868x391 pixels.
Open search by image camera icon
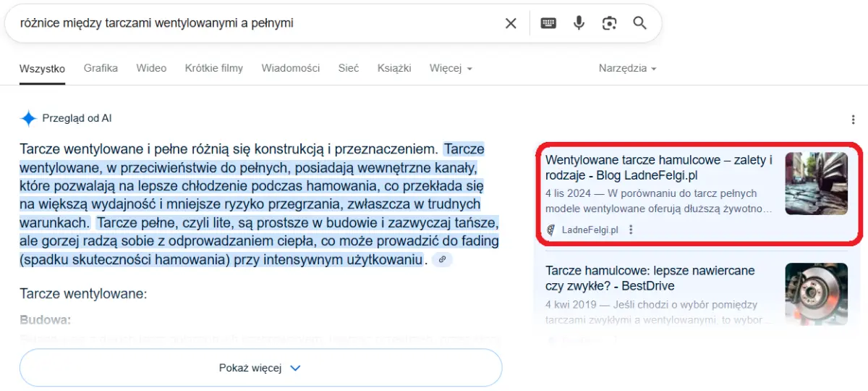(609, 23)
